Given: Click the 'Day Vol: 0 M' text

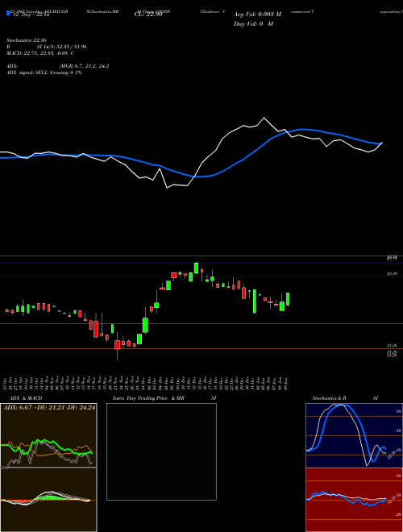Looking at the screenshot, I should (253, 23).
